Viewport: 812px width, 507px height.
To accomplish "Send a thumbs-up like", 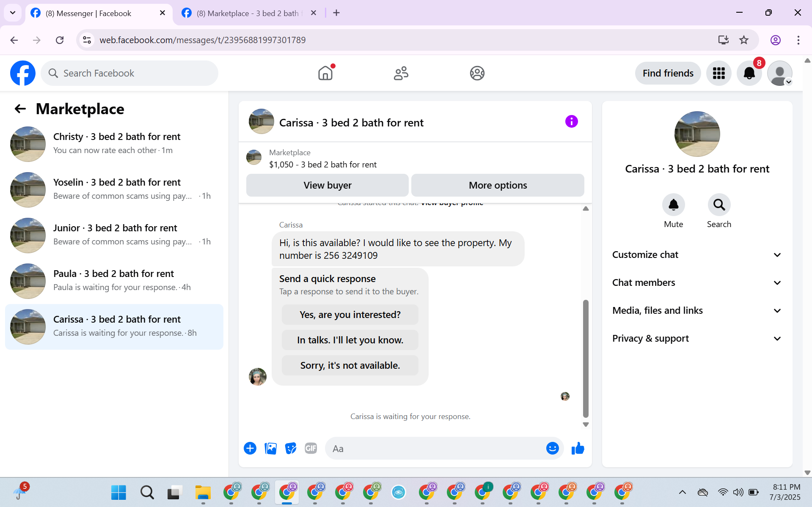I will click(578, 448).
